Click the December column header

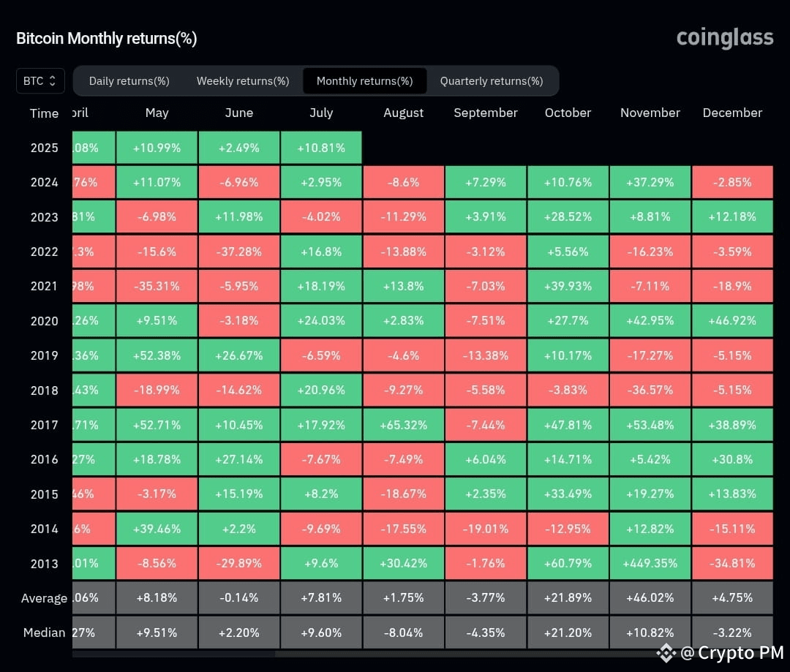click(732, 113)
